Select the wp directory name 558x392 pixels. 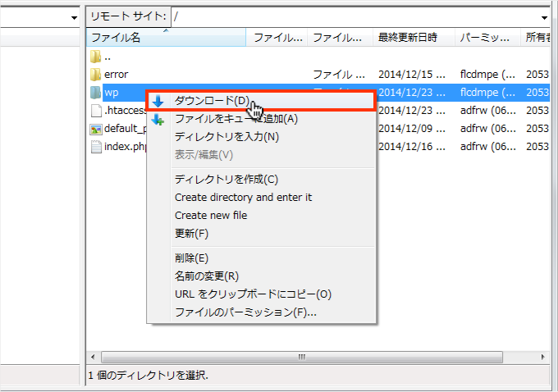[111, 93]
